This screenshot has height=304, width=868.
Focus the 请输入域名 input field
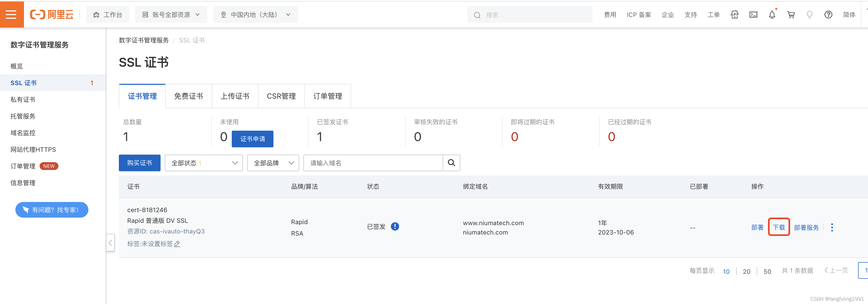pos(373,163)
